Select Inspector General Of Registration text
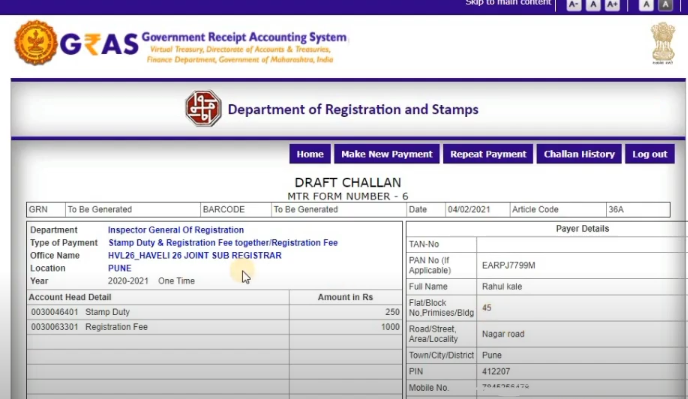 176,230
